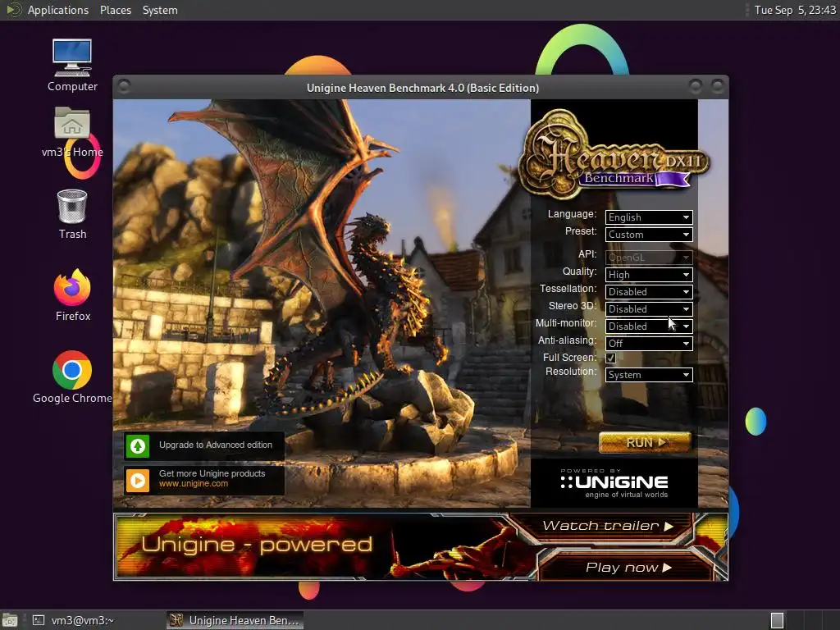
Task: Click the workspace switcher at bottom right
Action: (x=777, y=620)
